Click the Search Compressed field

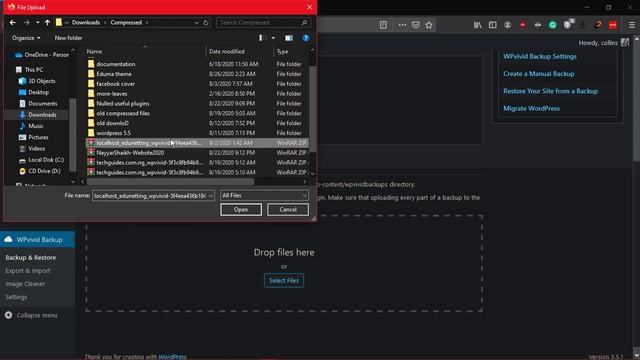pos(263,22)
